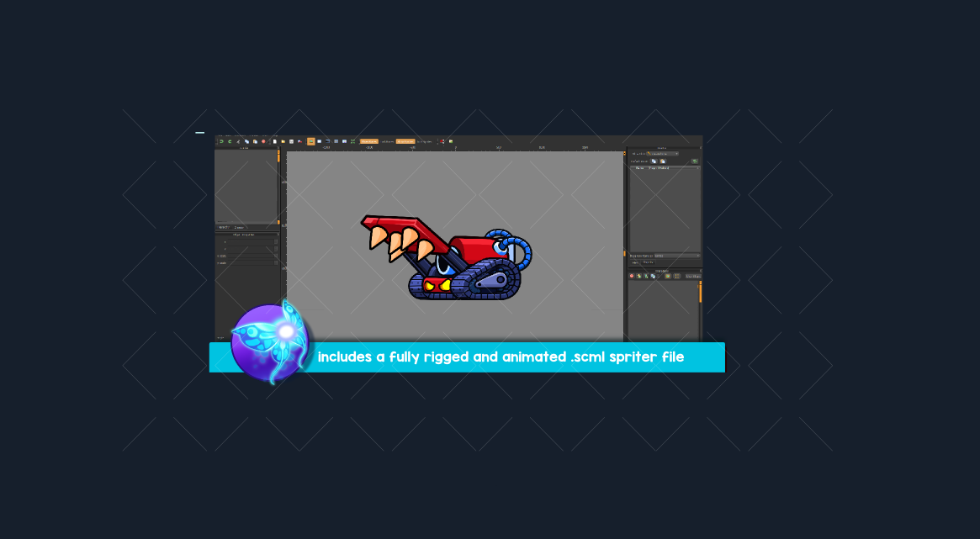Click the toolbar icon right of the save disk
This screenshot has width=980, height=539.
click(x=299, y=141)
